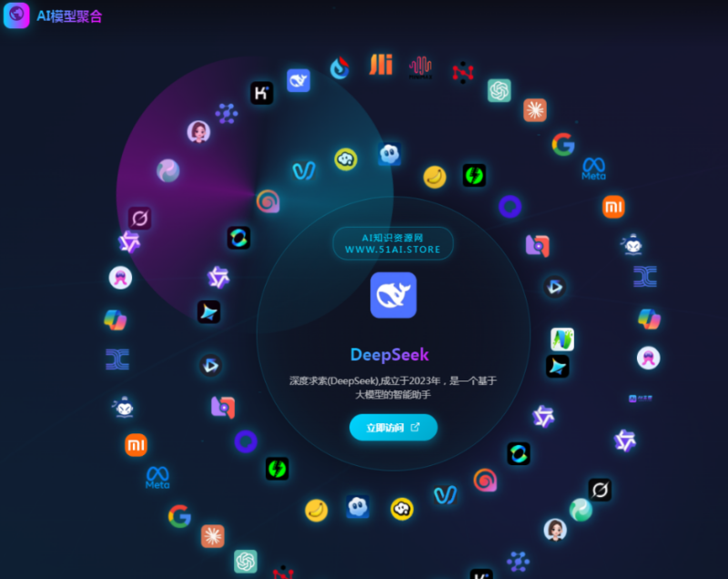Open the blue and red flame icon
The image size is (728, 579).
339,67
